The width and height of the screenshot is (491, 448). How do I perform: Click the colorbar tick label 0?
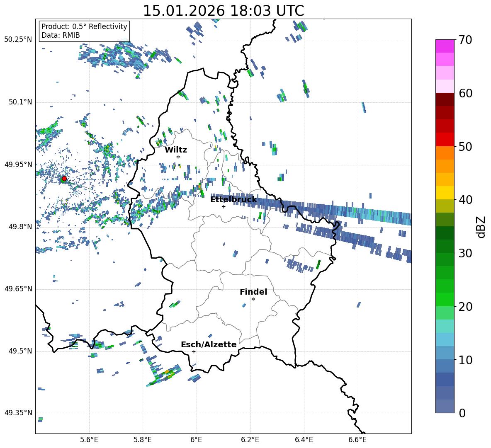(462, 413)
